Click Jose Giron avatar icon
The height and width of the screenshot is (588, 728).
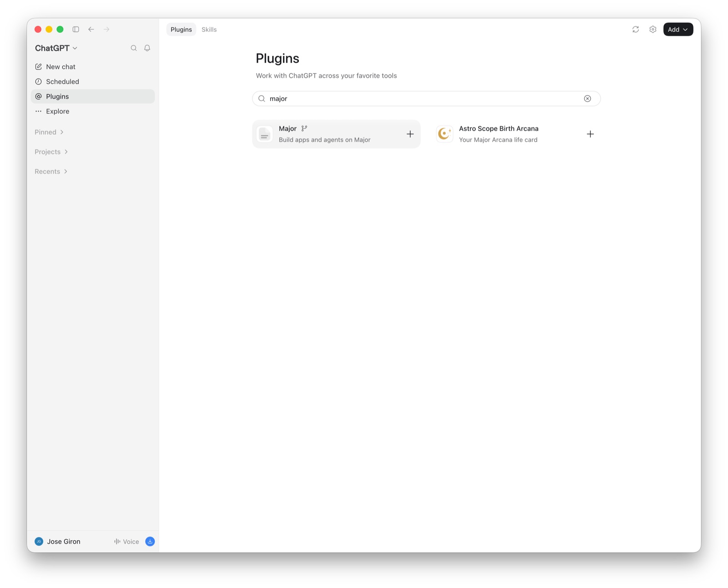(x=39, y=542)
